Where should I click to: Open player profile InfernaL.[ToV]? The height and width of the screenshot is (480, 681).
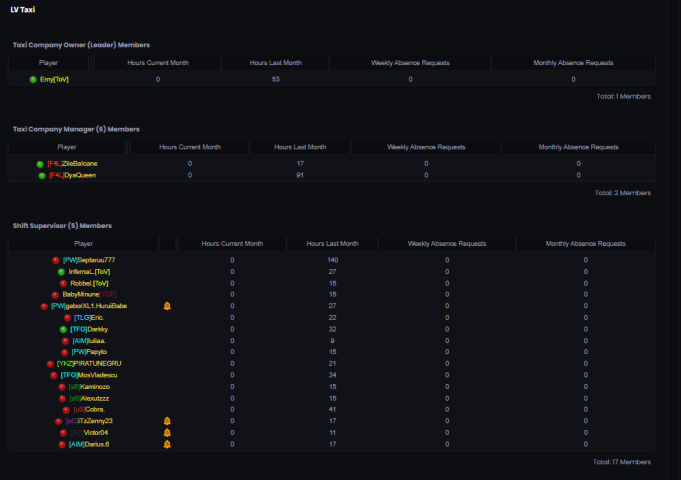(x=89, y=271)
